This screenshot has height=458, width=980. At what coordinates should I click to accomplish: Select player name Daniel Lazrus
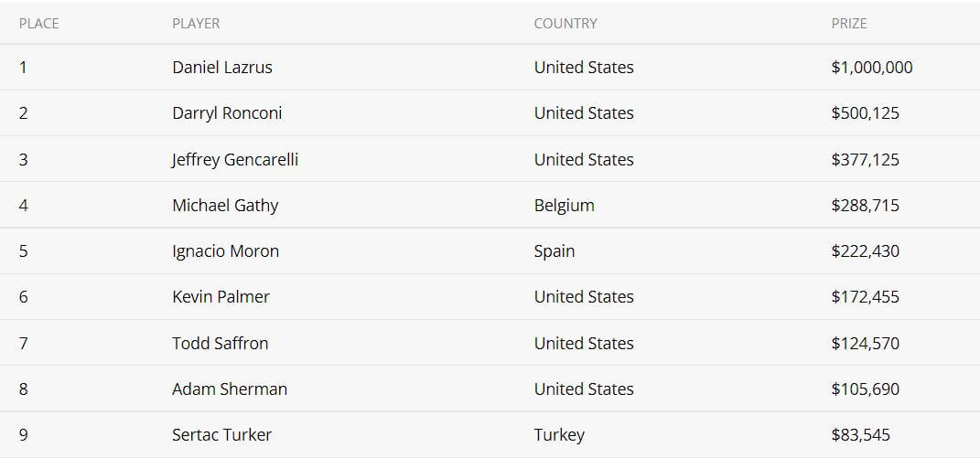coord(221,68)
